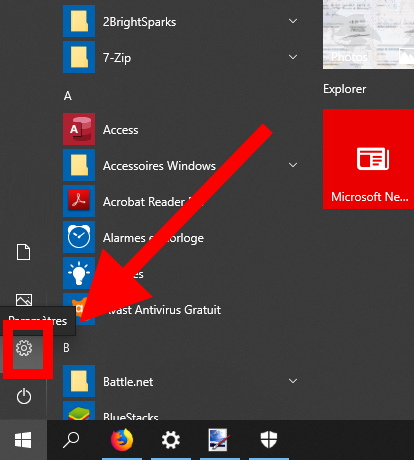Click the lightbulb Astuces icon

pos(79,273)
